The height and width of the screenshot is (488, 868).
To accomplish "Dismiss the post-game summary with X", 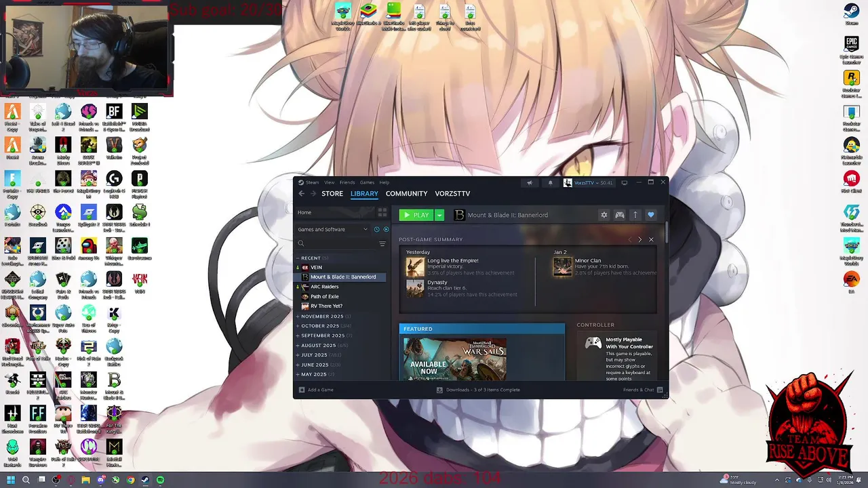I will pos(651,239).
